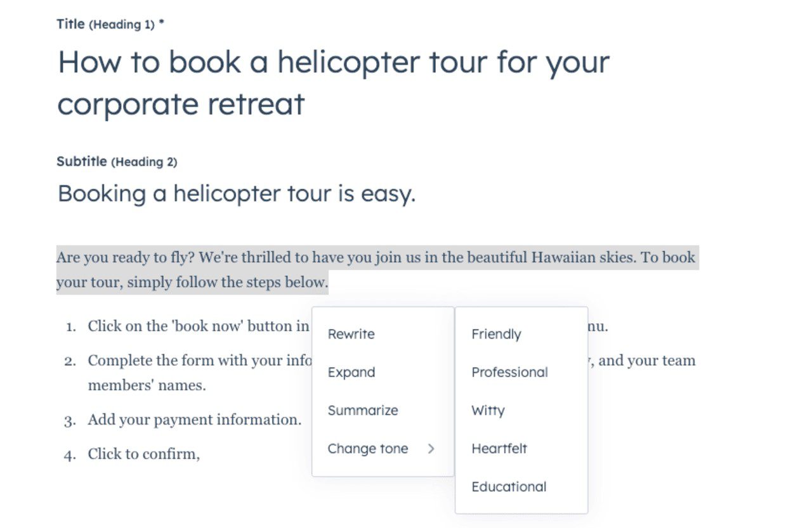
Task: Select the Witty tone option
Action: pyautogui.click(x=488, y=410)
